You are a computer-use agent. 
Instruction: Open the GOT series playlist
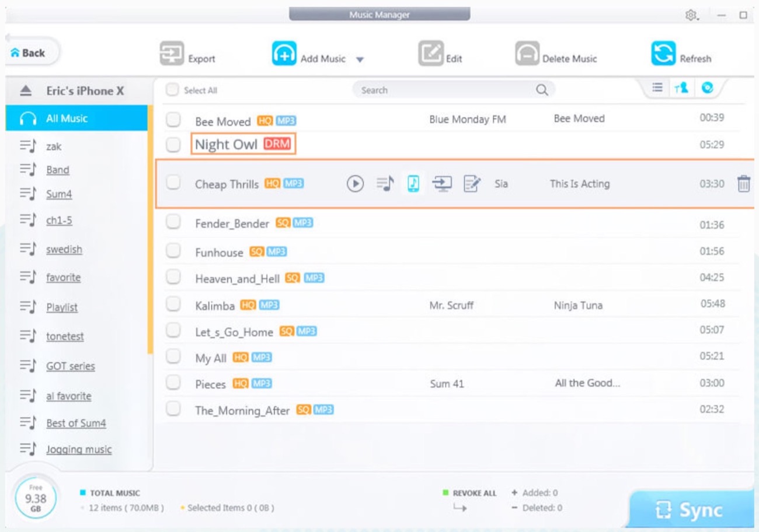coord(71,366)
